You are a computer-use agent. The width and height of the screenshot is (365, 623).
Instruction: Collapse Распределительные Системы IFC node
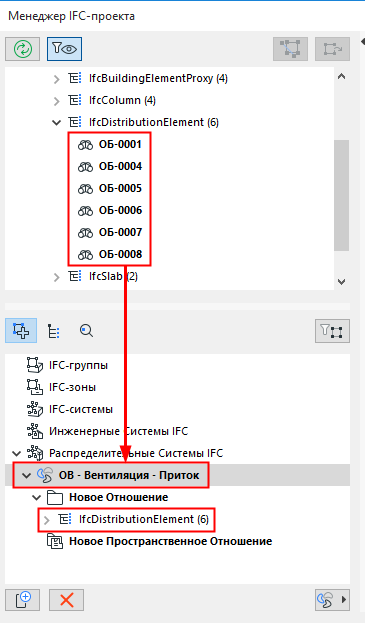pos(17,453)
